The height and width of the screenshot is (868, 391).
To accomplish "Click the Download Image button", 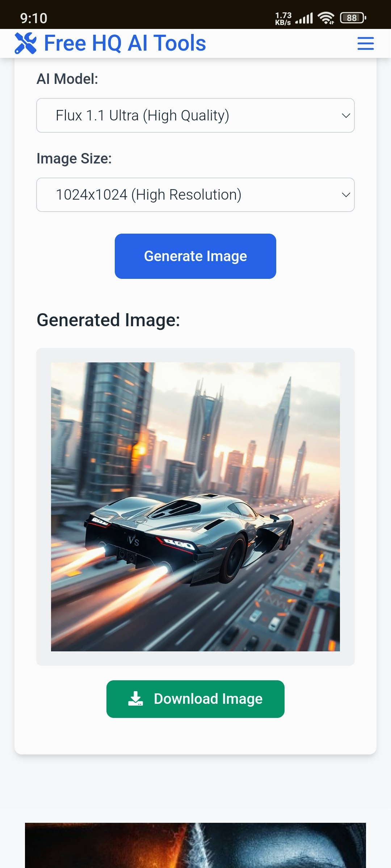I will [x=195, y=699].
